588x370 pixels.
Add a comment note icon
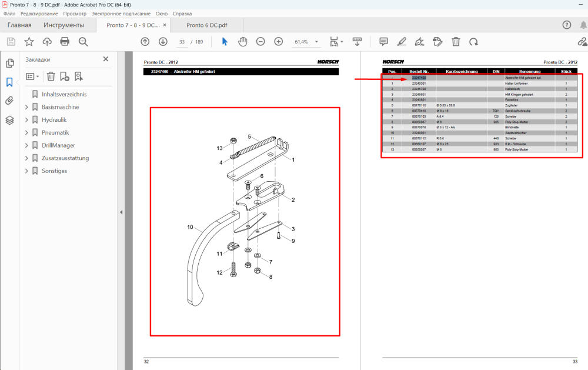[x=383, y=42]
